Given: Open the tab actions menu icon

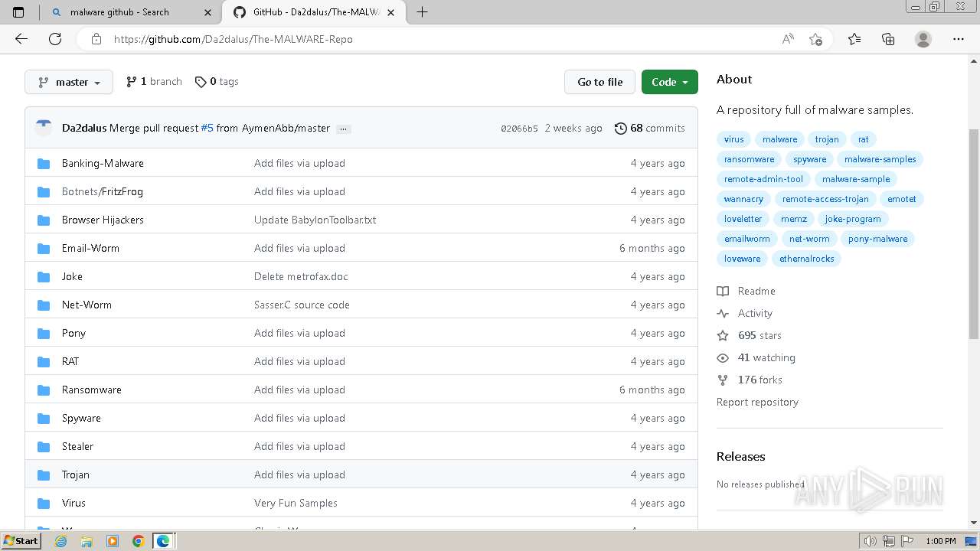Looking at the screenshot, I should click(18, 12).
